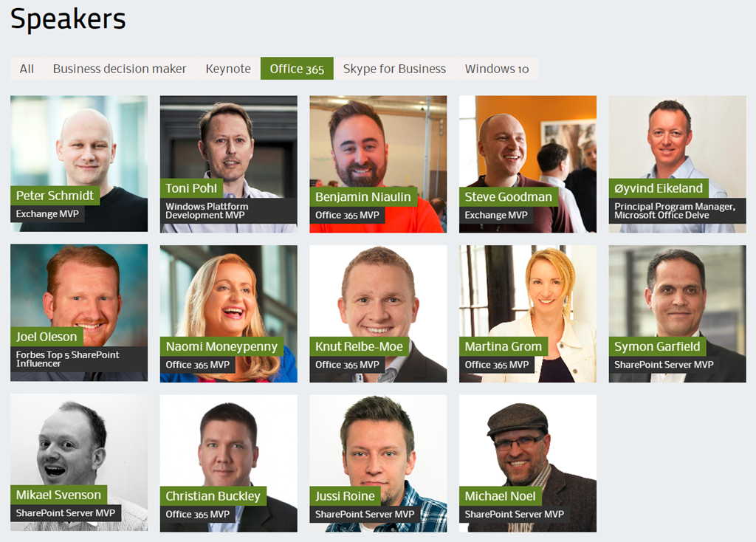Viewport: 756px width, 542px height.
Task: Open Mikael Svenson's black-and-white portrait
Action: click(79, 462)
